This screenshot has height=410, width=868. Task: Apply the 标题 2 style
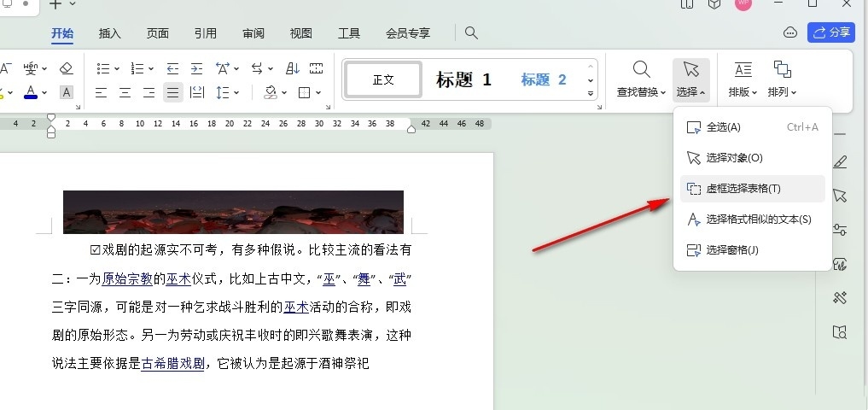pos(544,79)
